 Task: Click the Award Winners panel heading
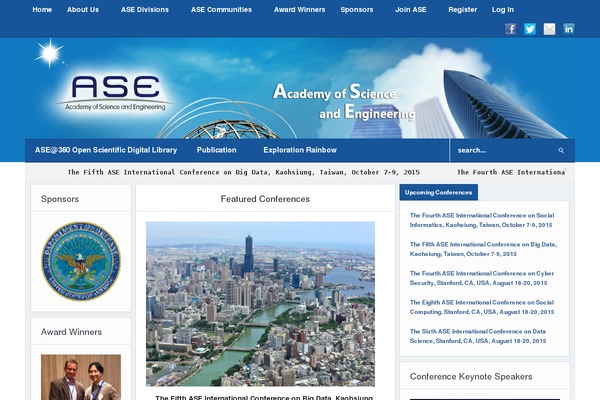(71, 332)
